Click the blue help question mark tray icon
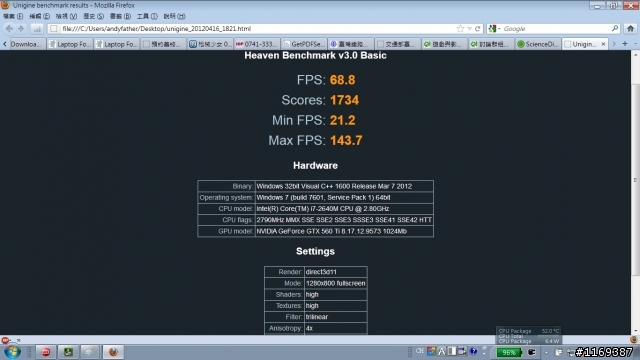 click(x=473, y=351)
